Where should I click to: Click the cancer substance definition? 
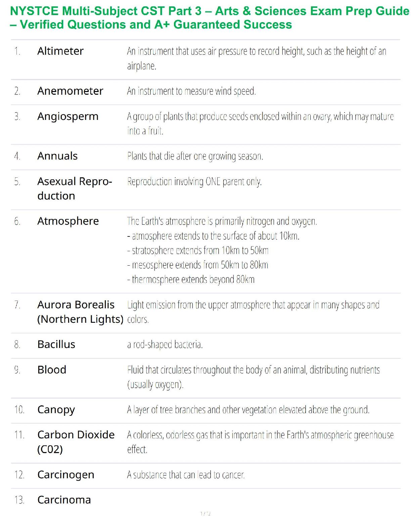tap(186, 475)
